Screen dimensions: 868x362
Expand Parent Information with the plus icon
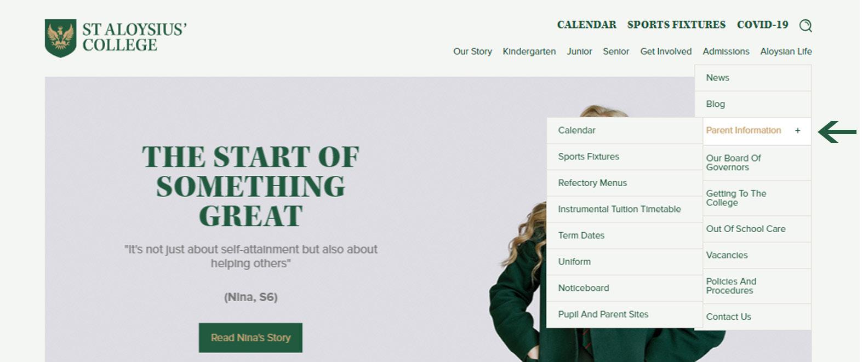point(797,130)
